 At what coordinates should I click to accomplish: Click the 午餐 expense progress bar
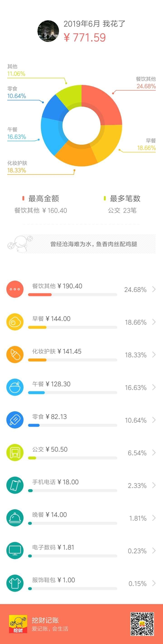[x=73, y=392]
